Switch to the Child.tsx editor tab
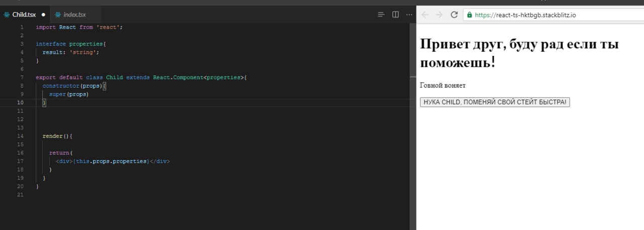 [x=24, y=14]
